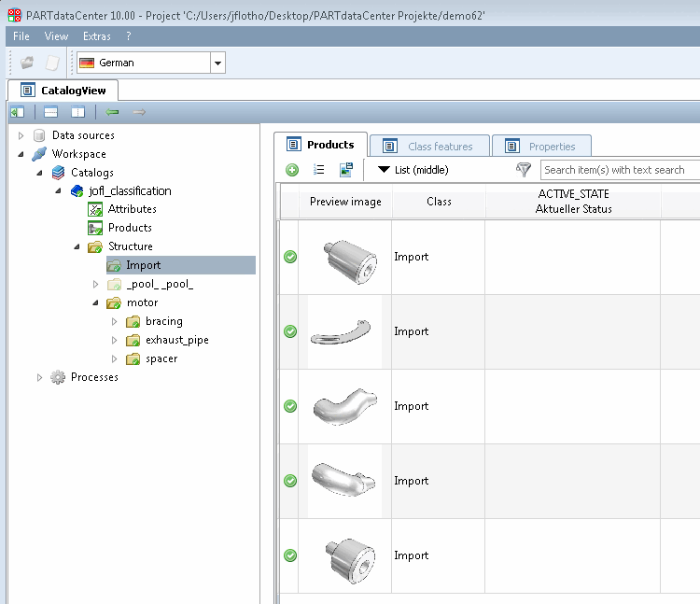
Task: Click the hide tree panel icon
Action: tap(17, 112)
